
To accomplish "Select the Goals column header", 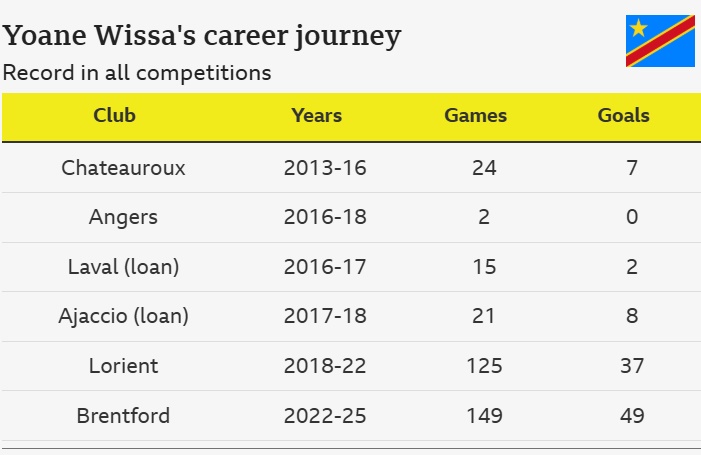I will (x=624, y=115).
